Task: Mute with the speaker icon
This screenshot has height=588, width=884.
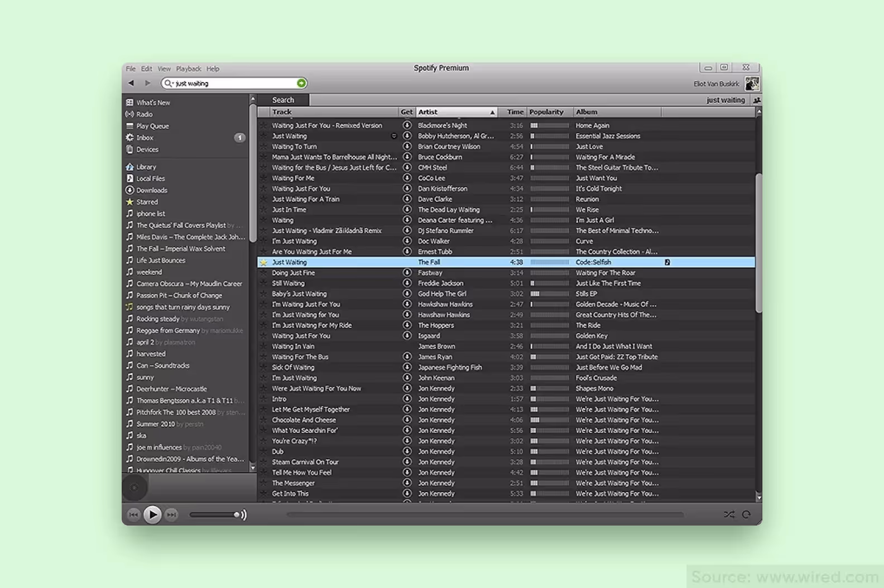Action: [243, 514]
